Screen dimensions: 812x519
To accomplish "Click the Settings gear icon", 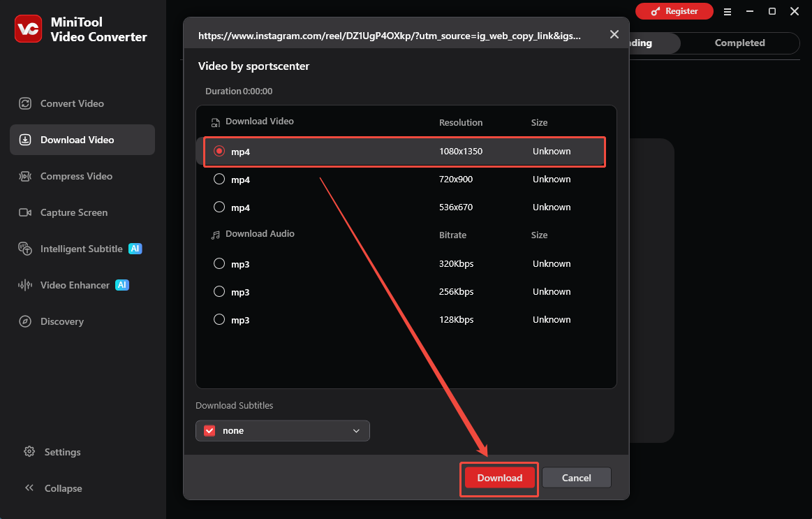I will point(29,452).
